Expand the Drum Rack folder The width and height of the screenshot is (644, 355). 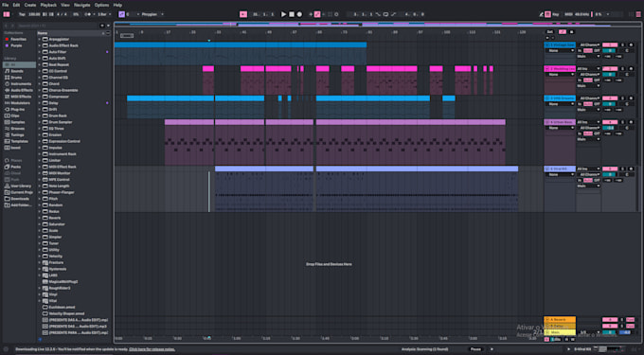coord(40,115)
